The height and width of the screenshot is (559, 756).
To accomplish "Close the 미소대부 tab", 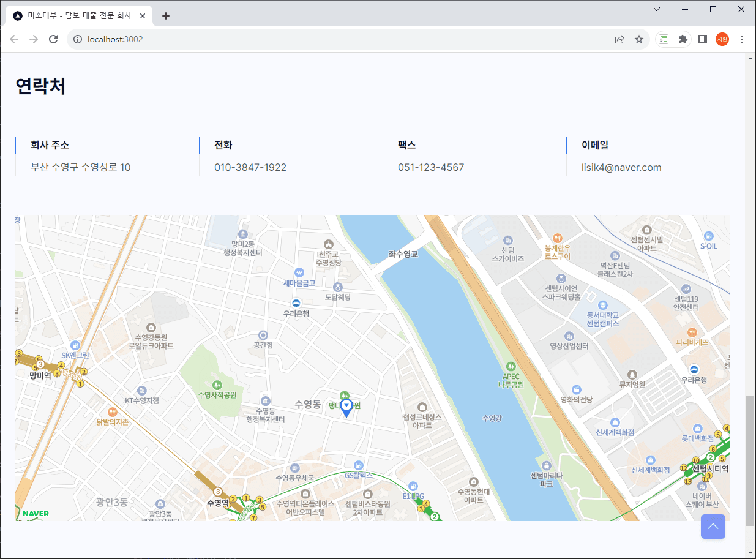I will [x=143, y=16].
